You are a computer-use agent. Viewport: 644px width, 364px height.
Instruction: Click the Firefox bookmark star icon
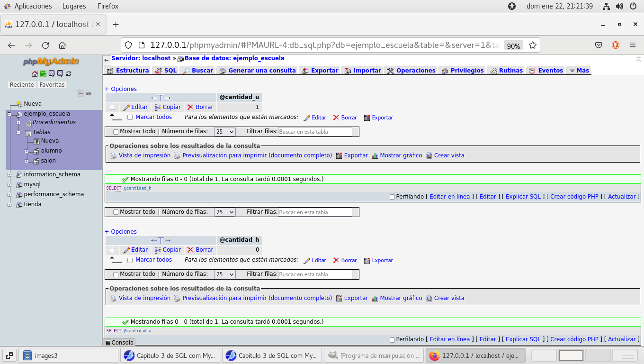pyautogui.click(x=533, y=45)
